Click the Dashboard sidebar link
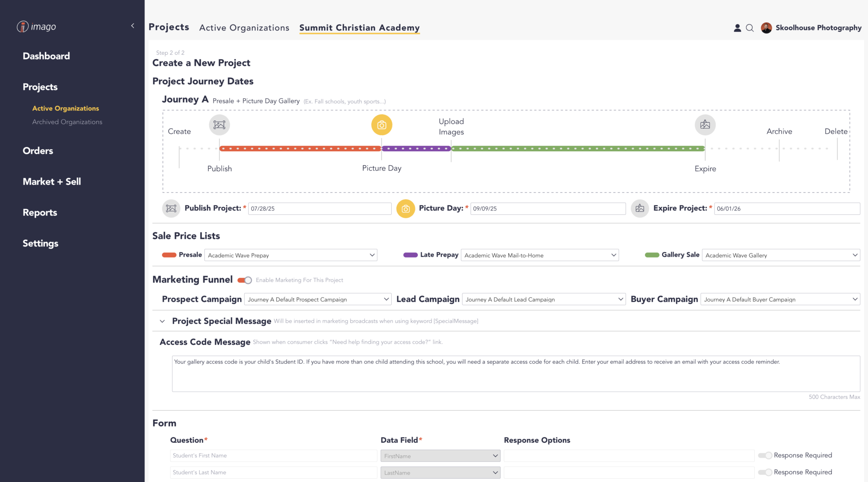The image size is (868, 482). click(46, 56)
